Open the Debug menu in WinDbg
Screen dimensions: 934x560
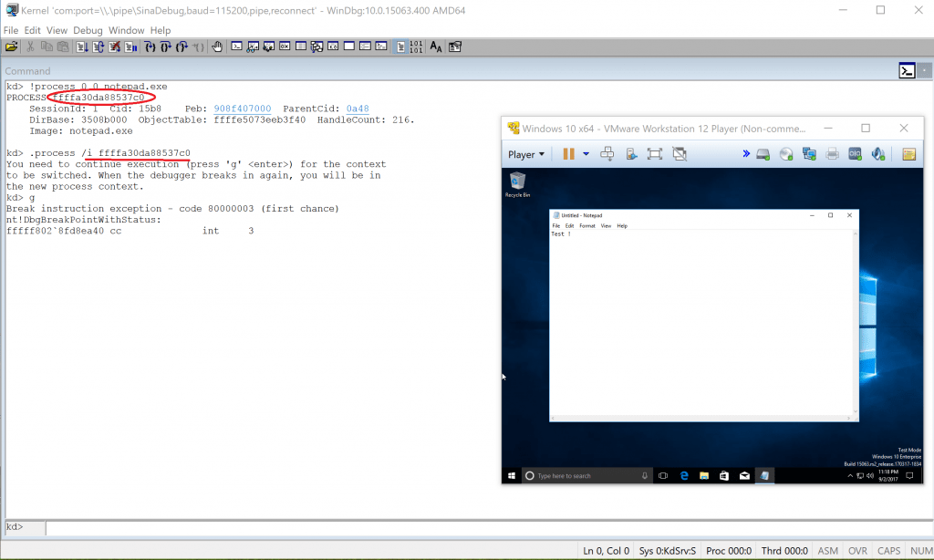click(88, 30)
